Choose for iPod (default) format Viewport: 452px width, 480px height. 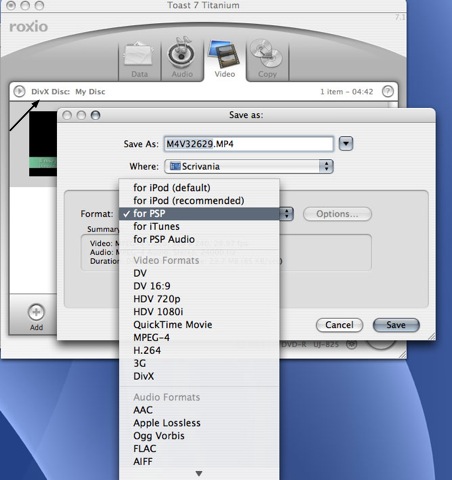pyautogui.click(x=199, y=188)
